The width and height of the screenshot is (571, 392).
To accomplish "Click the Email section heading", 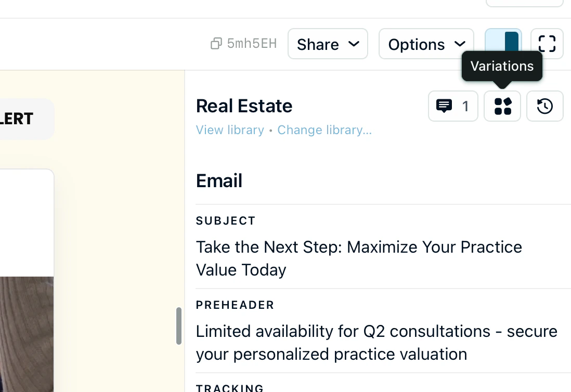I will pyautogui.click(x=219, y=180).
